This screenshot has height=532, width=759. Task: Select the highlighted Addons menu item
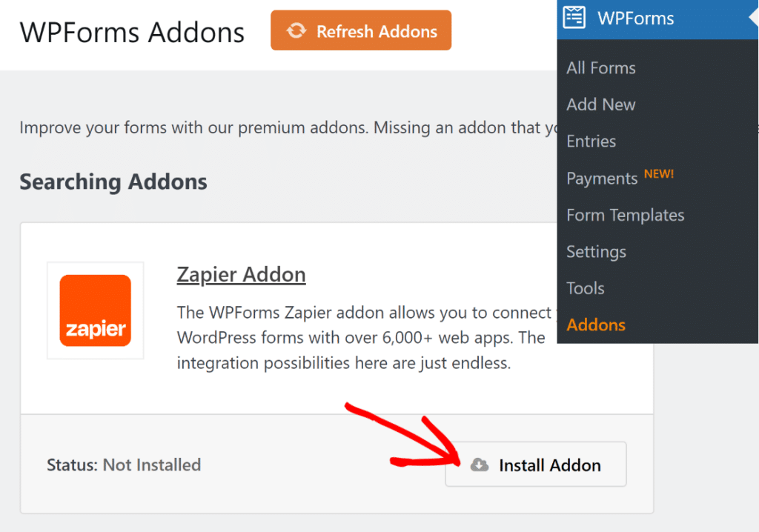coord(596,325)
